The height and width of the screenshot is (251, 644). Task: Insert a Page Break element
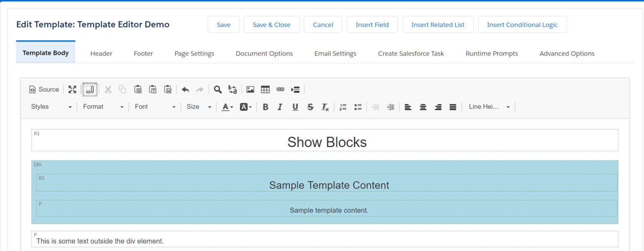point(295,89)
